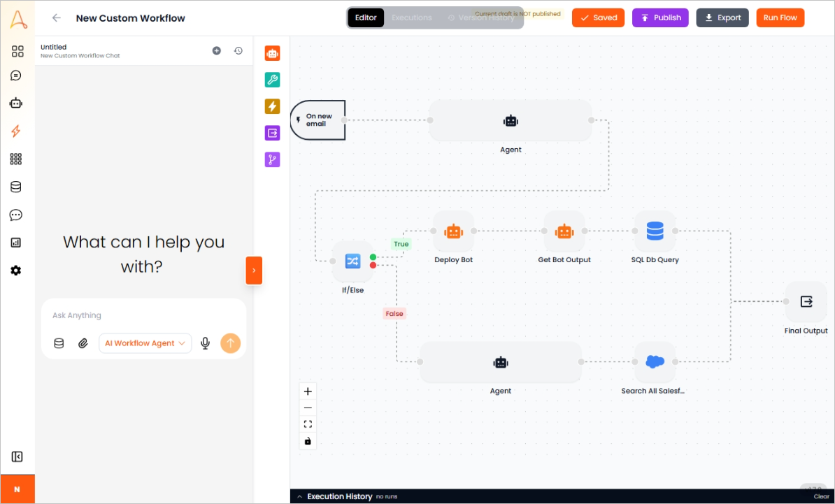Switch to the Executions tab
This screenshot has width=835, height=504.
click(411, 18)
